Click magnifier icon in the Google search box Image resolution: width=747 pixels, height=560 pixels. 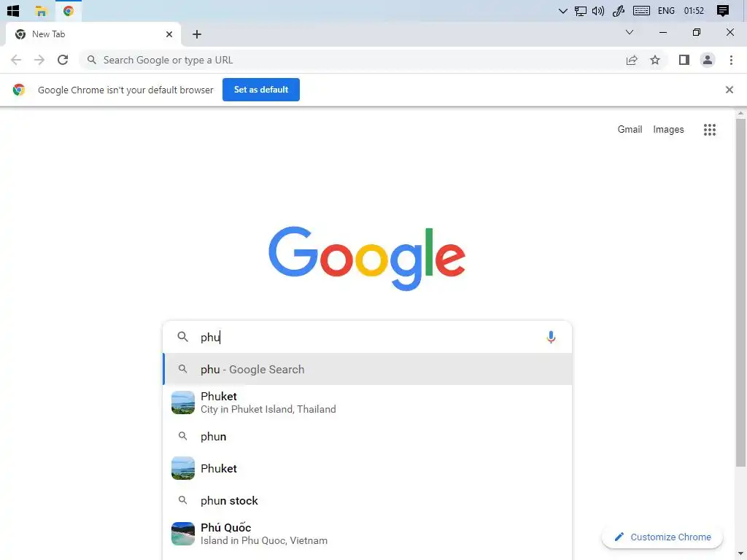pyautogui.click(x=182, y=337)
